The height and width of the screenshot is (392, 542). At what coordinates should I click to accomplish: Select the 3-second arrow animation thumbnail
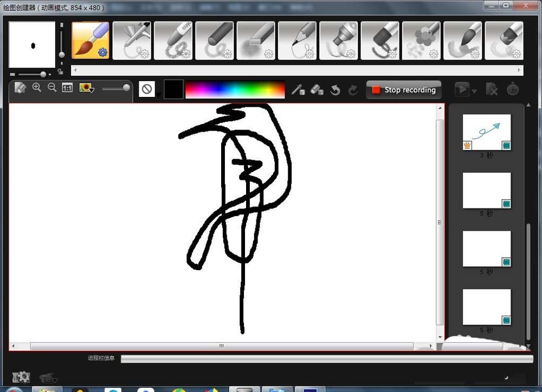click(487, 132)
